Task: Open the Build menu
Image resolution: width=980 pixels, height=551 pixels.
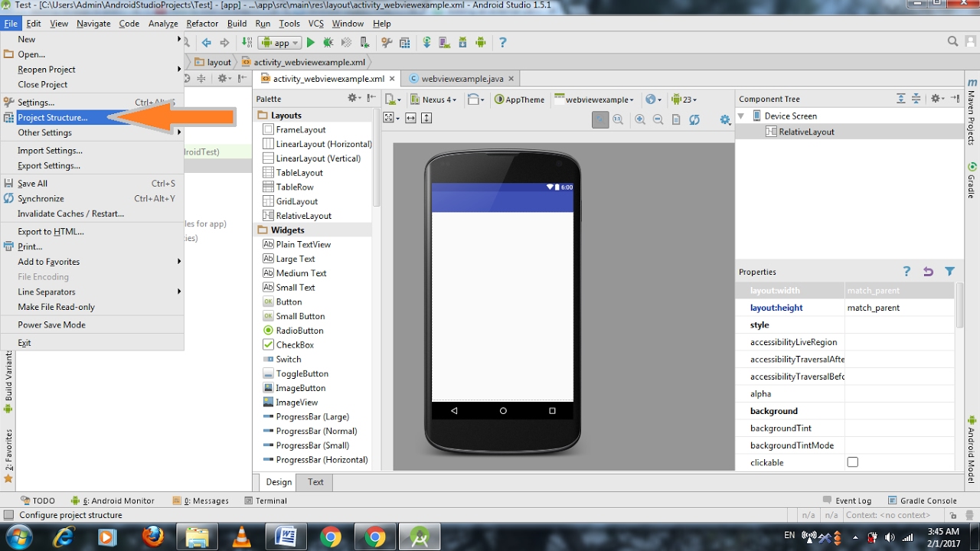Action: click(237, 24)
